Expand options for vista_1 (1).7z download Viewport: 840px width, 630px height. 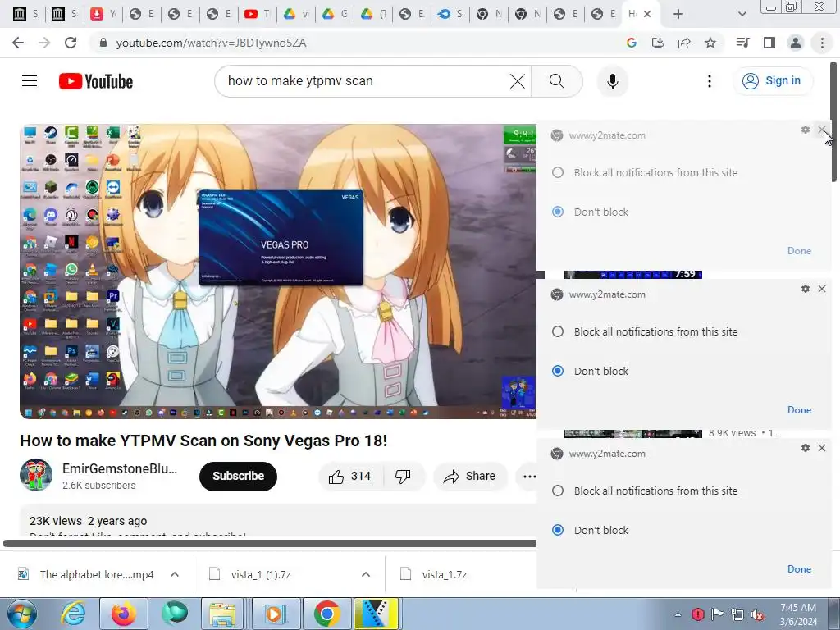point(366,574)
